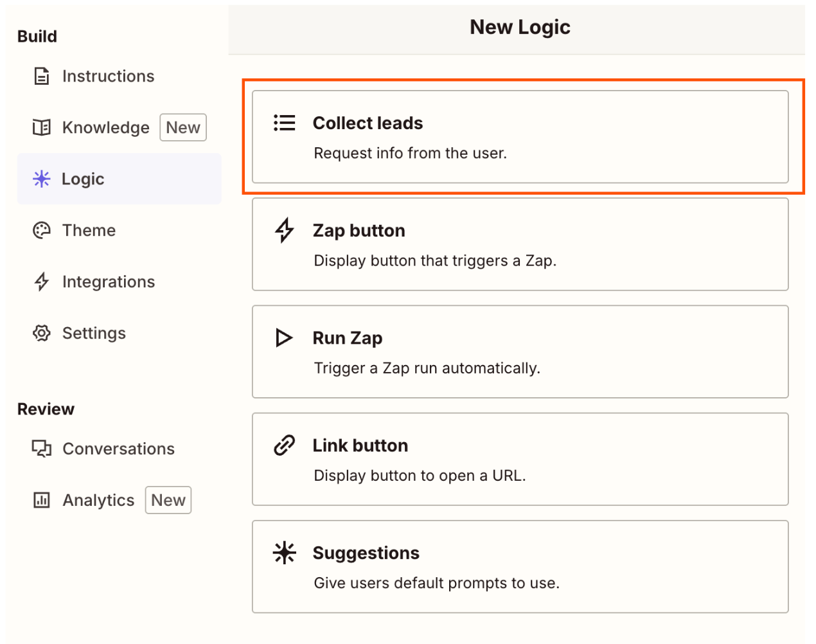Click the Integrations lightning bolt icon
Image resolution: width=816 pixels, height=644 pixels.
pyautogui.click(x=42, y=282)
